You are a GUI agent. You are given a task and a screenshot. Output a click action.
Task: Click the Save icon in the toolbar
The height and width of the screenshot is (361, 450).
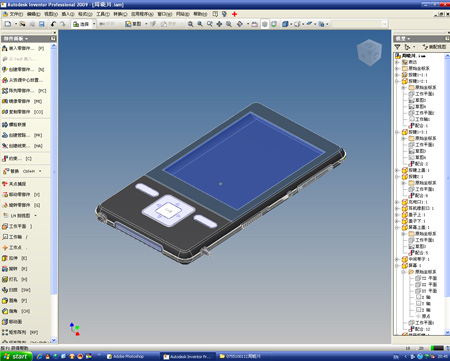tap(42, 24)
